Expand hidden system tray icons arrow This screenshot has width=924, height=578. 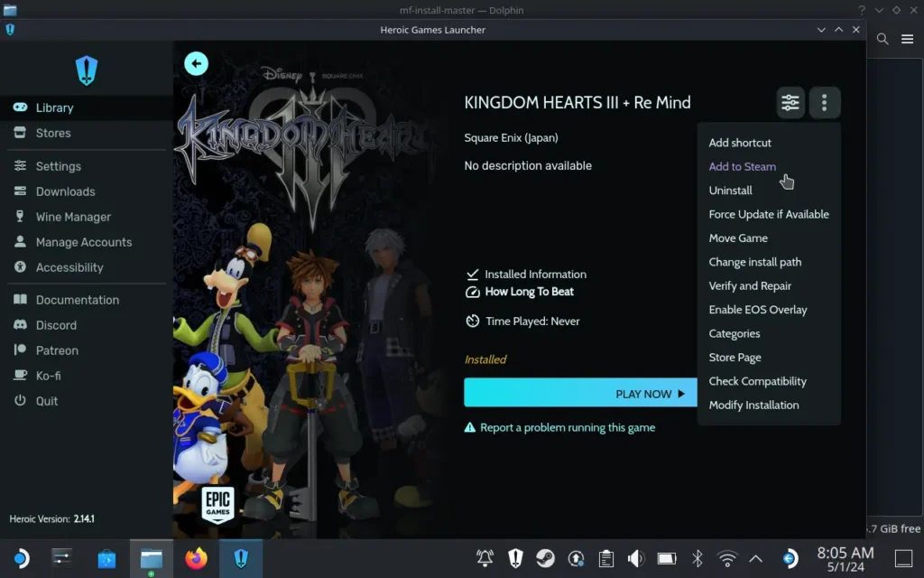click(x=756, y=558)
